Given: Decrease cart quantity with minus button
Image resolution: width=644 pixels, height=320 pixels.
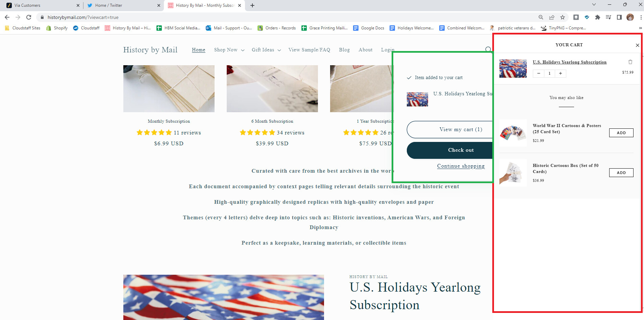Looking at the screenshot, I should (539, 73).
